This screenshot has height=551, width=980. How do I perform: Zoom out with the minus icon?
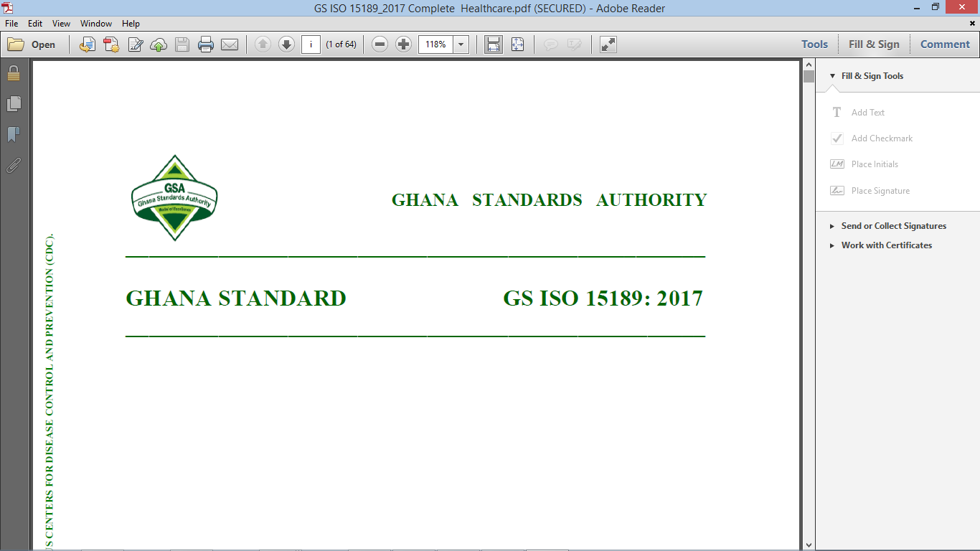pyautogui.click(x=380, y=44)
